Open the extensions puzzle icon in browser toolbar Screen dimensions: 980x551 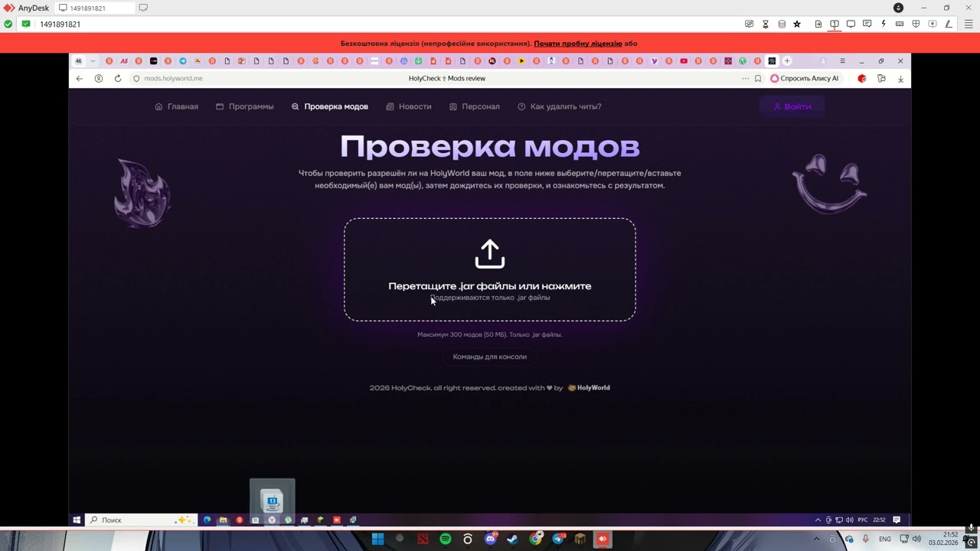click(881, 78)
